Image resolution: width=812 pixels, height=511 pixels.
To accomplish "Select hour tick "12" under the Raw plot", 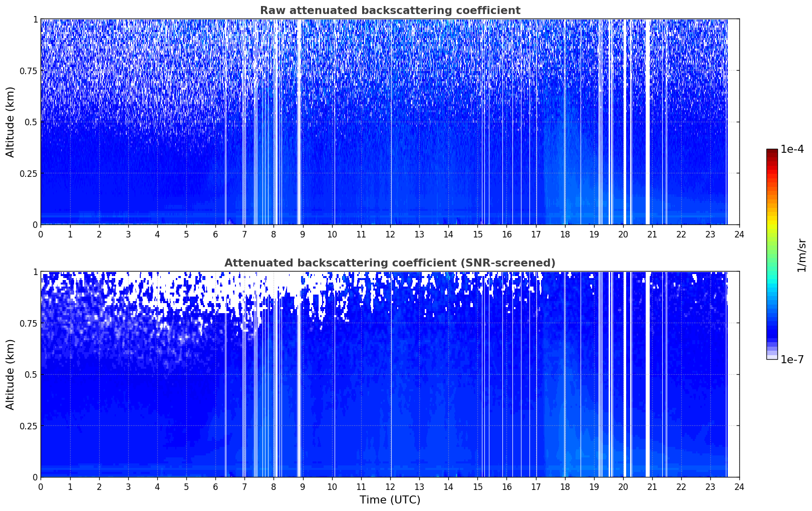I will pos(390,234).
